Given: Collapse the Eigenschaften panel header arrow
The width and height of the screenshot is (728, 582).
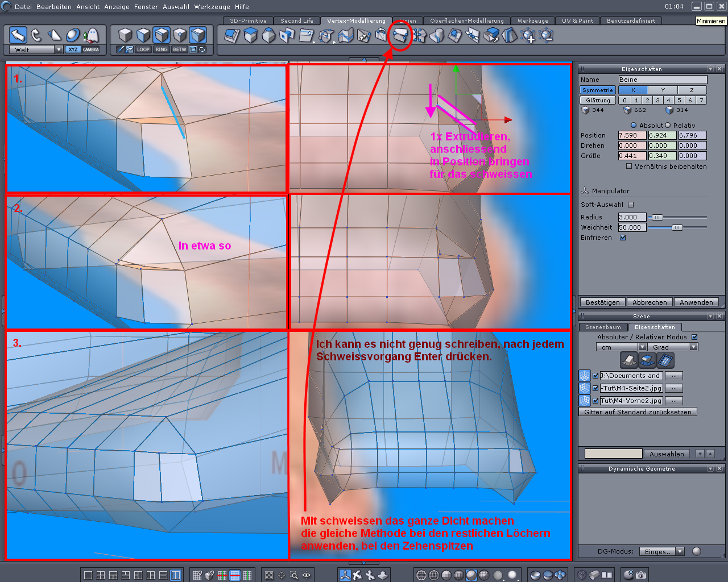Looking at the screenshot, I should [710, 69].
